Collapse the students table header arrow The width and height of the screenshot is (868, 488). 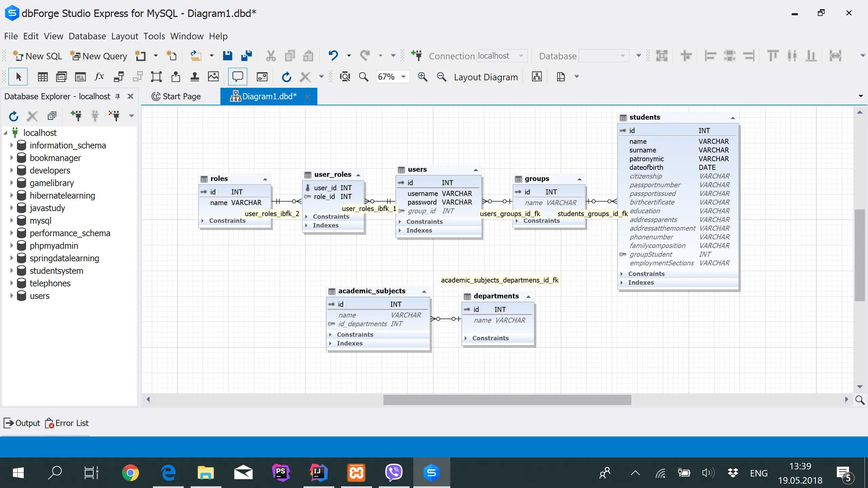point(733,118)
